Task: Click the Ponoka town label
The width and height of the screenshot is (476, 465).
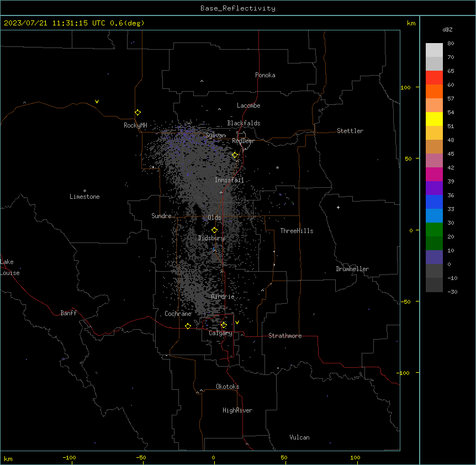Action: (x=265, y=75)
